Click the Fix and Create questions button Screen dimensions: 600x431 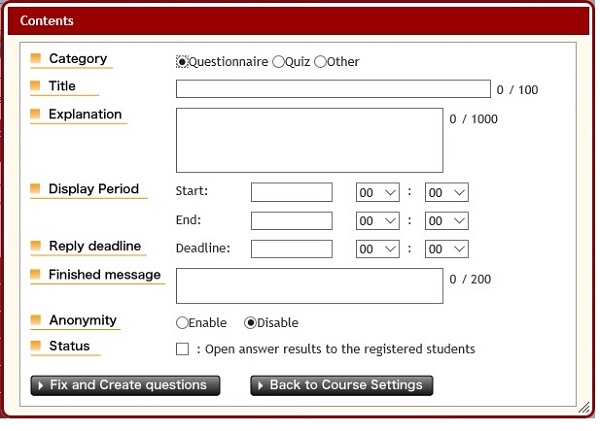(125, 385)
